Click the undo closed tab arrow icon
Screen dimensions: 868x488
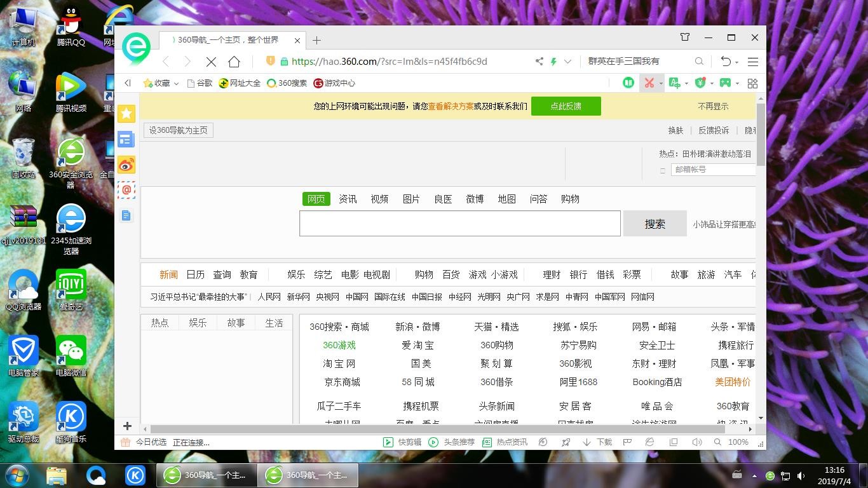coord(726,62)
